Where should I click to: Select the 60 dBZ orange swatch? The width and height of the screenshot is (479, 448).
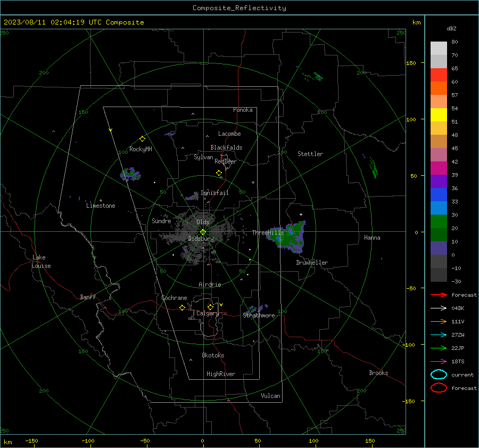tap(439, 88)
